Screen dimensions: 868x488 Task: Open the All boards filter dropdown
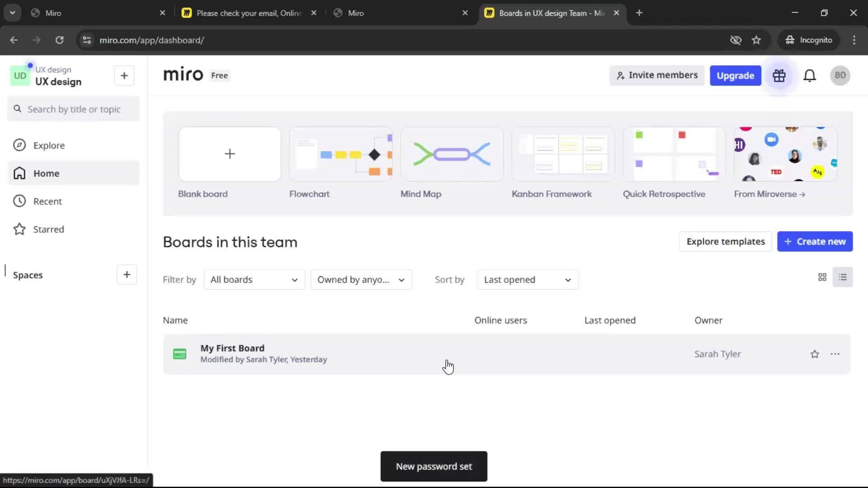(x=254, y=280)
